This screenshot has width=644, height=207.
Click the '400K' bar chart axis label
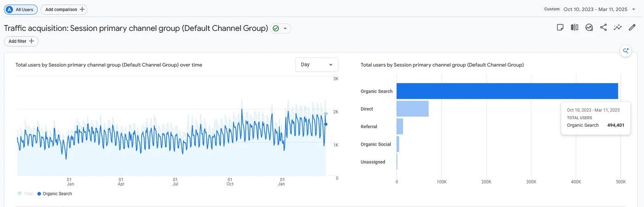(575, 182)
